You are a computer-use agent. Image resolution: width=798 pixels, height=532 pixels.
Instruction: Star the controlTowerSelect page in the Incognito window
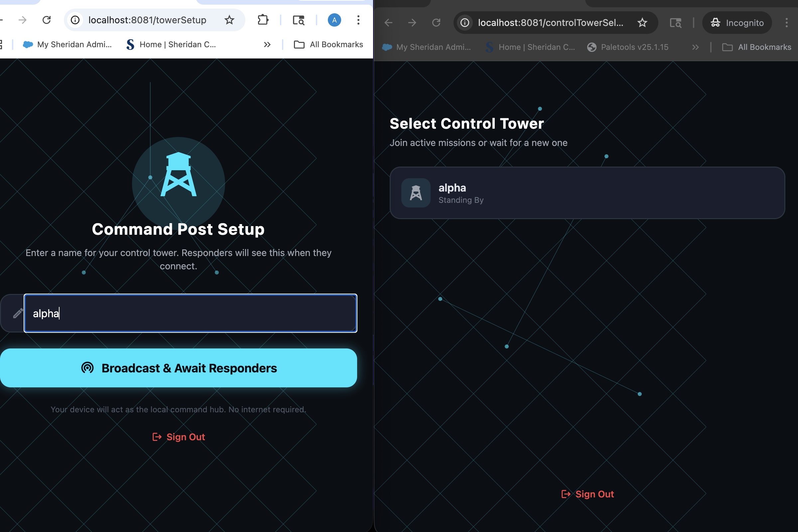[642, 23]
